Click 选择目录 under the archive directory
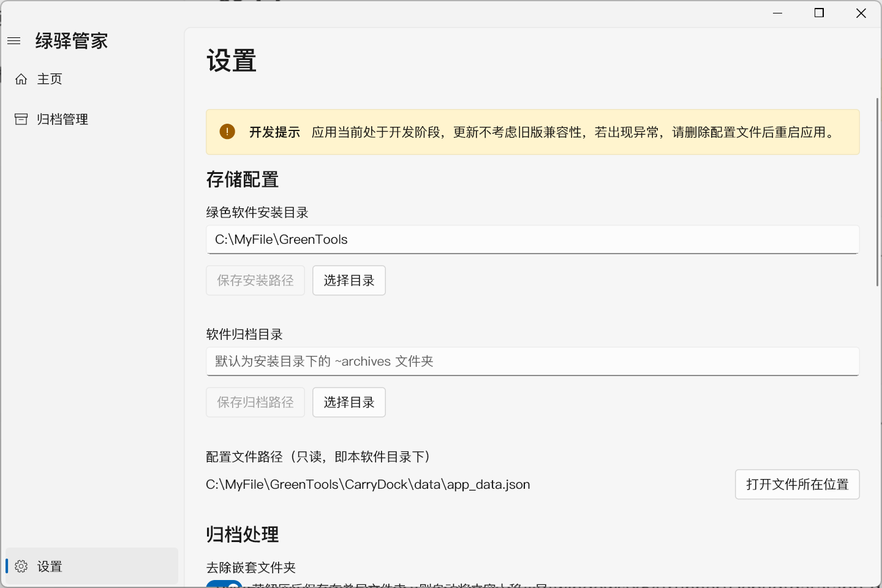 [349, 402]
